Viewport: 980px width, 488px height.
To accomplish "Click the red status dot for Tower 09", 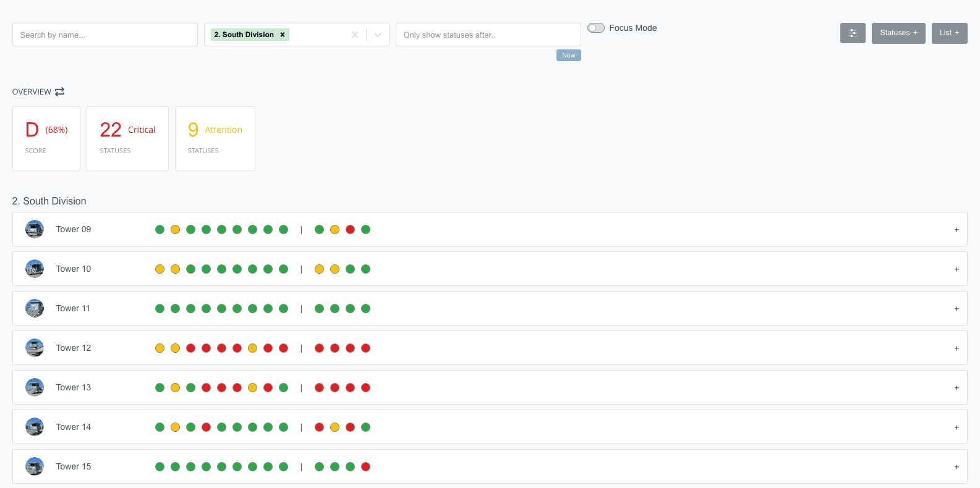I will pos(350,230).
